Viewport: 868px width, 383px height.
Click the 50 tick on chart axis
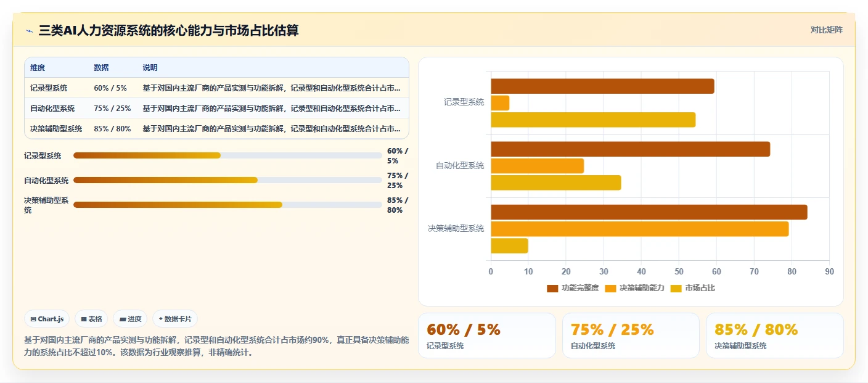pyautogui.click(x=679, y=272)
